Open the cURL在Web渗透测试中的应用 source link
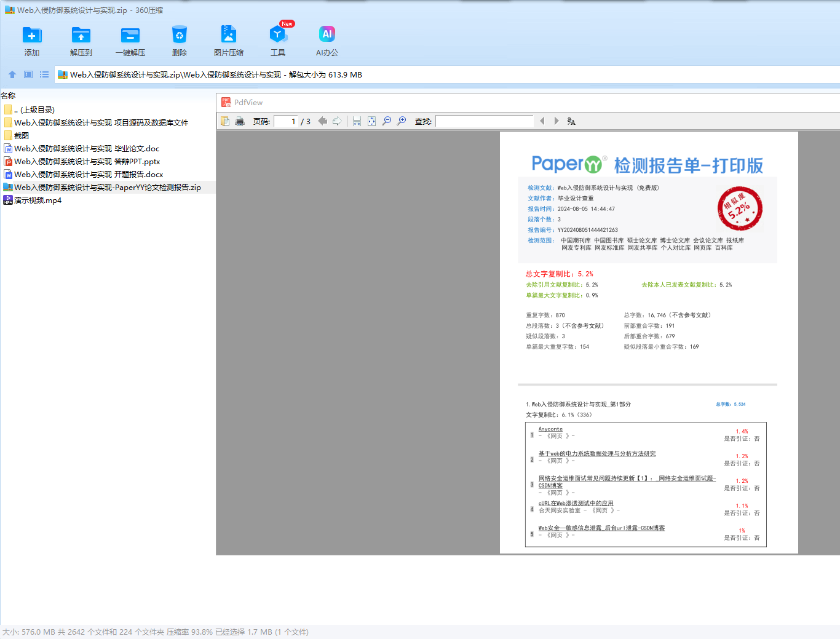The image size is (840, 639). [x=576, y=503]
